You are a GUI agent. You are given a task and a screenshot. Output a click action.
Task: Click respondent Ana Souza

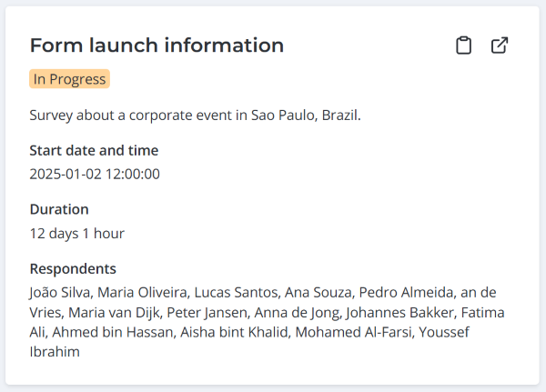[x=318, y=292]
